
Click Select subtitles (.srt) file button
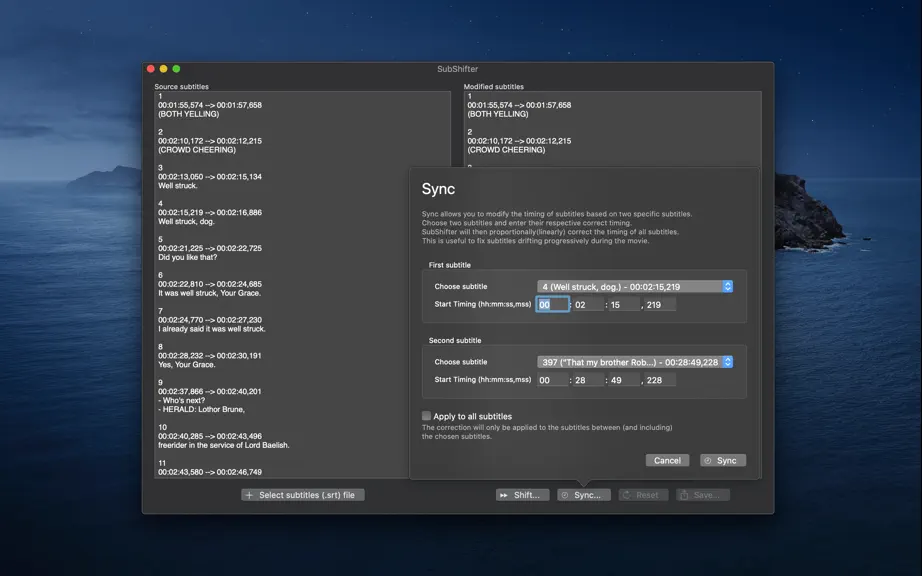(x=303, y=495)
